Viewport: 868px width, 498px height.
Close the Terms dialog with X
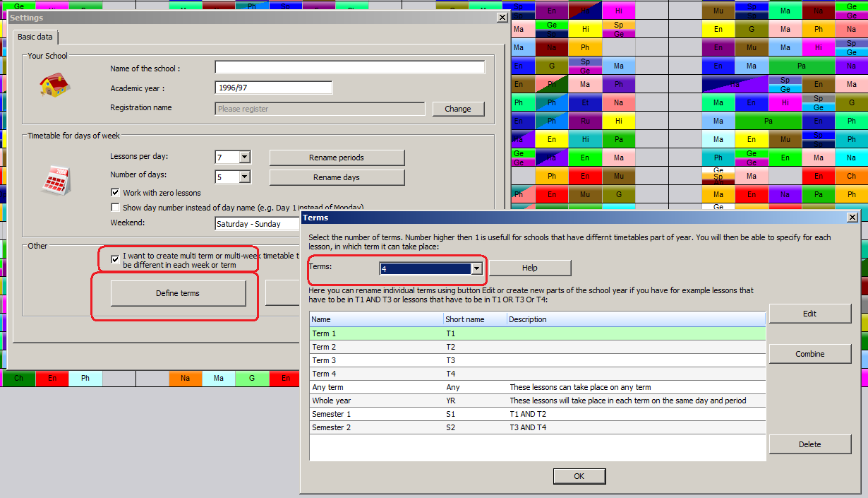tap(852, 218)
